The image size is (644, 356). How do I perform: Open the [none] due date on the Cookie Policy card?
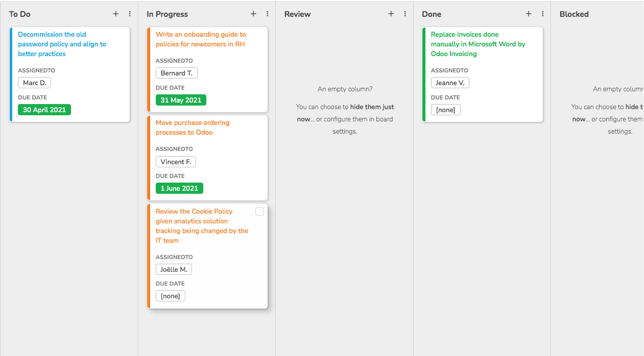pyautogui.click(x=170, y=295)
